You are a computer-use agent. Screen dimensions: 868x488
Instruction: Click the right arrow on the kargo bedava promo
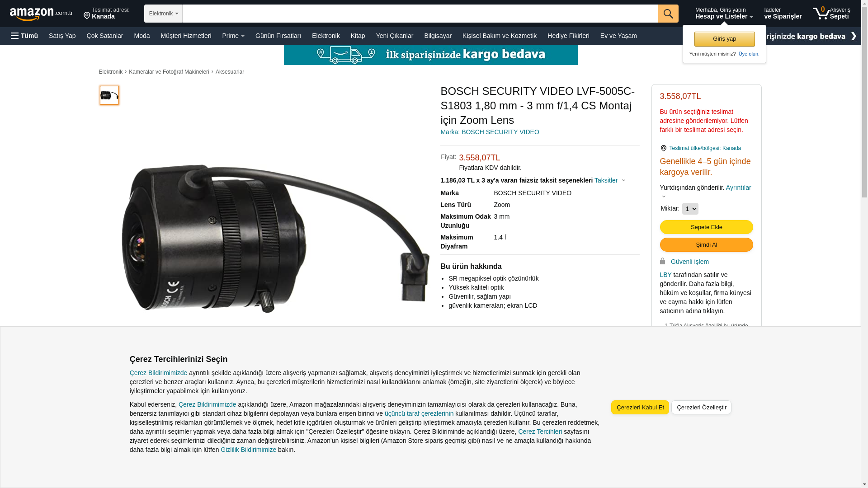tap(853, 36)
